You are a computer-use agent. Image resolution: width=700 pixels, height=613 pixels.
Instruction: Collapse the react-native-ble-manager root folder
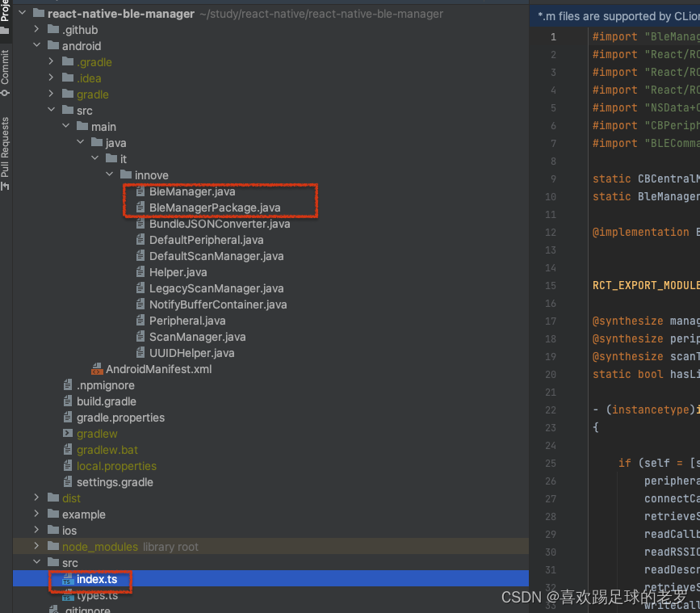click(23, 14)
